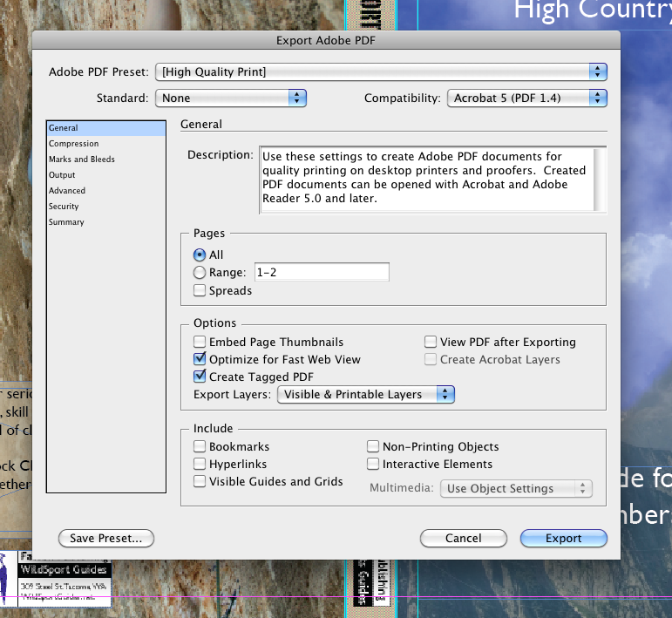This screenshot has height=618, width=672.
Task: Click the Export button
Action: point(564,539)
